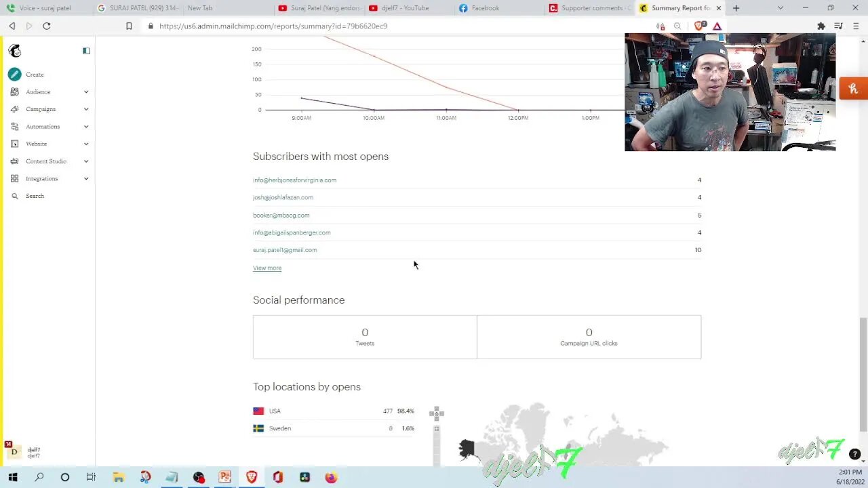Click the orange accessibility widget icon
This screenshot has width=868, height=488.
tap(854, 89)
